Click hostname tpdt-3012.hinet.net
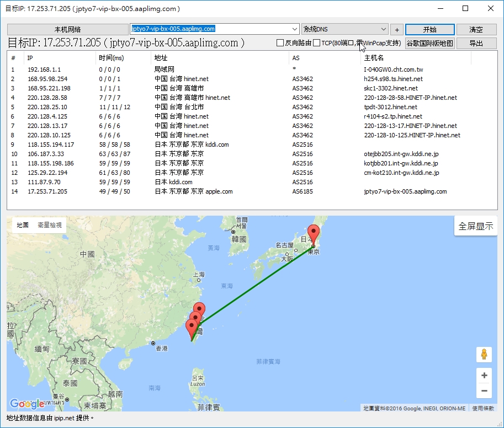The image size is (504, 428). coord(390,107)
